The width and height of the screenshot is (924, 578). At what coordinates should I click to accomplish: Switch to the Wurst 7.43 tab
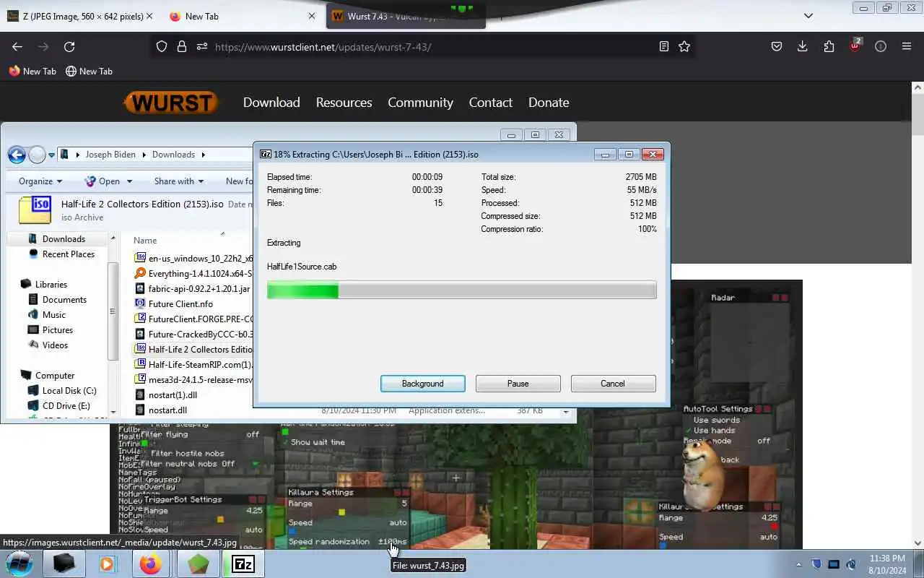(x=406, y=16)
